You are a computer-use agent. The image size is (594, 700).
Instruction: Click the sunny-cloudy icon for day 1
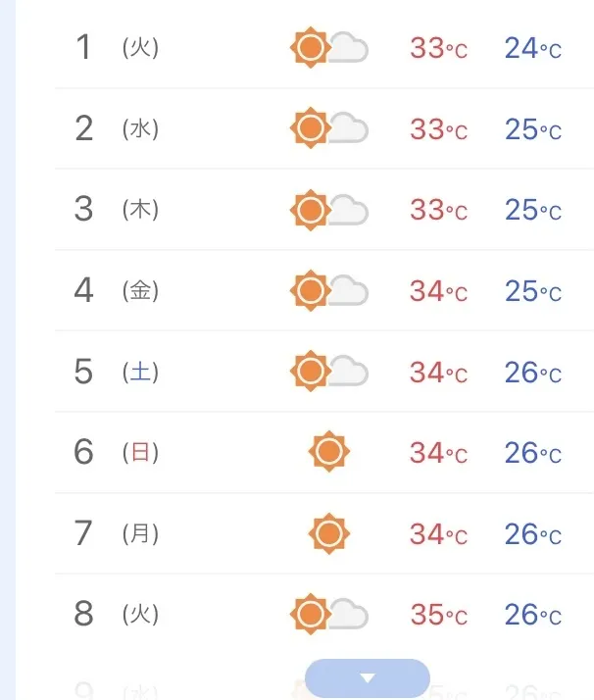coord(329,48)
